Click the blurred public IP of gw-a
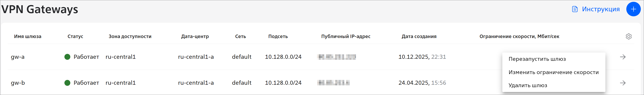The height and width of the screenshot is (95, 644). point(336,57)
